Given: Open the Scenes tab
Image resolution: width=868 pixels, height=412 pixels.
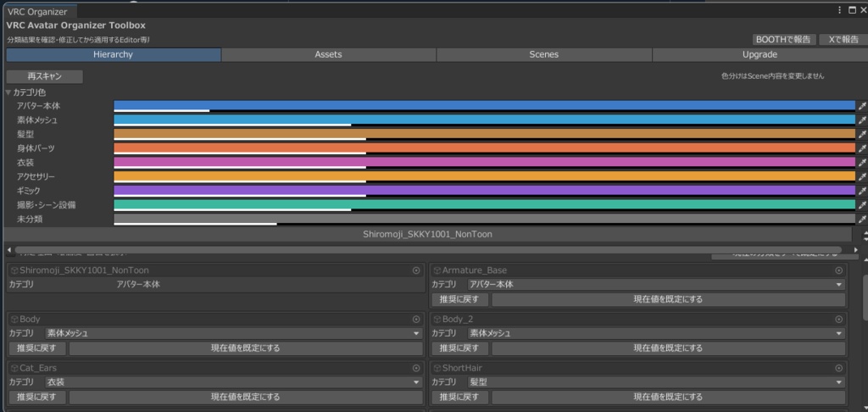Looking at the screenshot, I should [543, 55].
